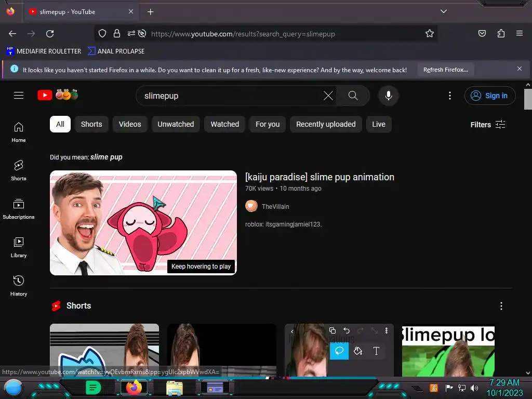
Task: Open the second Shorts thumbnail with black background
Action: tap(221, 350)
